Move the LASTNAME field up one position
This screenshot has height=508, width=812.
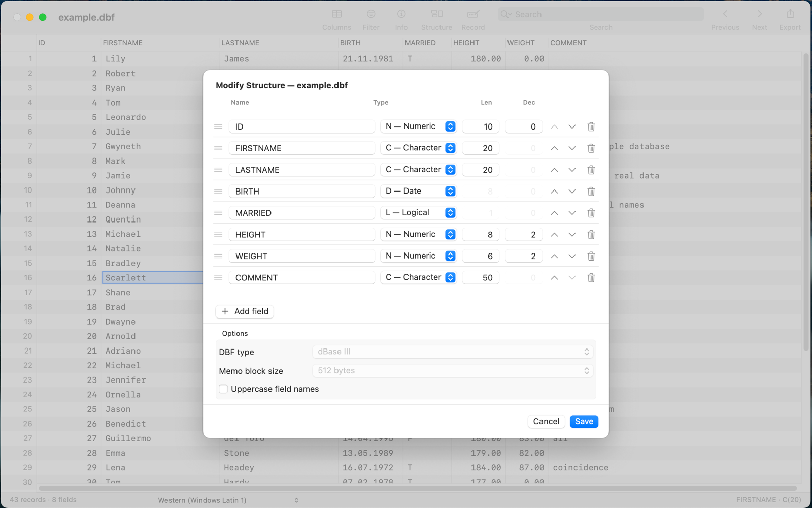[554, 170]
